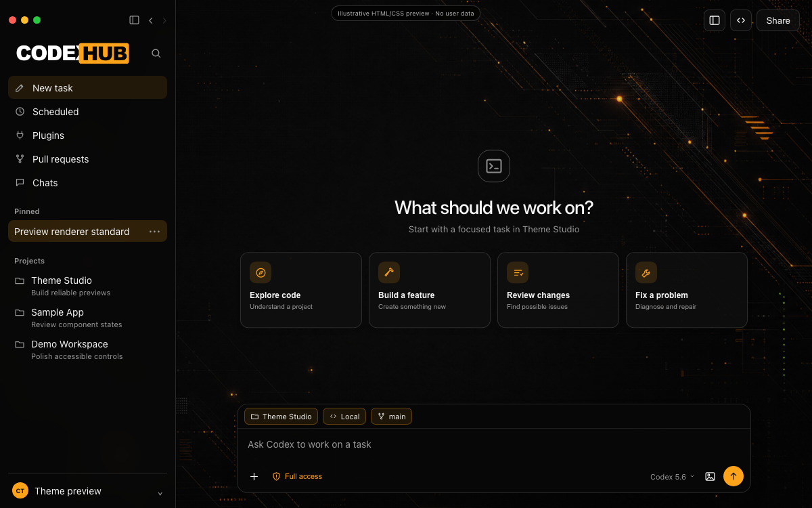This screenshot has height=508, width=812.
Task: Open Pull requests in the sidebar
Action: [x=87, y=159]
